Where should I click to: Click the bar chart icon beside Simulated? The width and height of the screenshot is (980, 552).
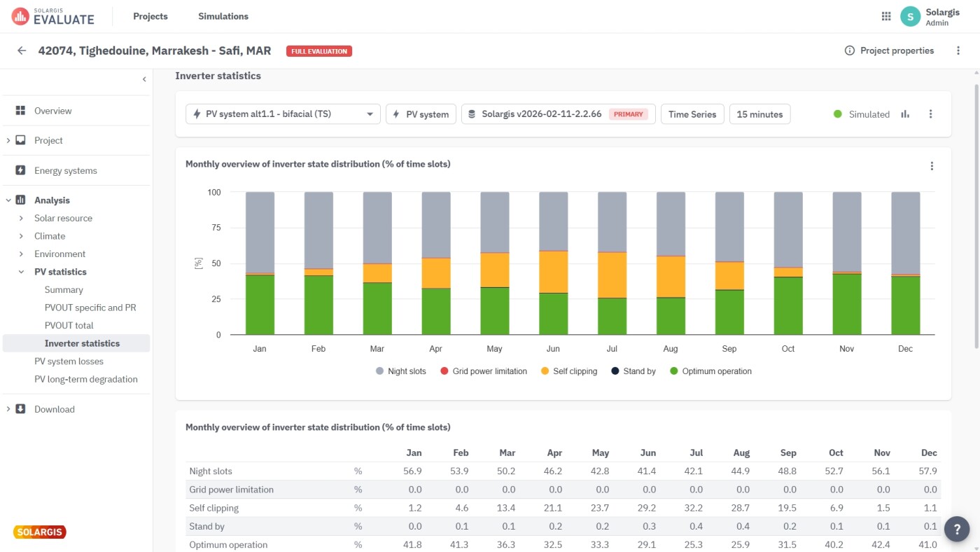click(905, 114)
